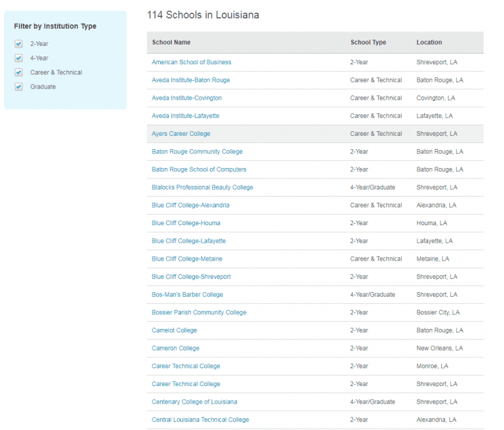Click the Career & Technical filter label
Image resolution: width=504 pixels, height=430 pixels.
pyautogui.click(x=56, y=72)
